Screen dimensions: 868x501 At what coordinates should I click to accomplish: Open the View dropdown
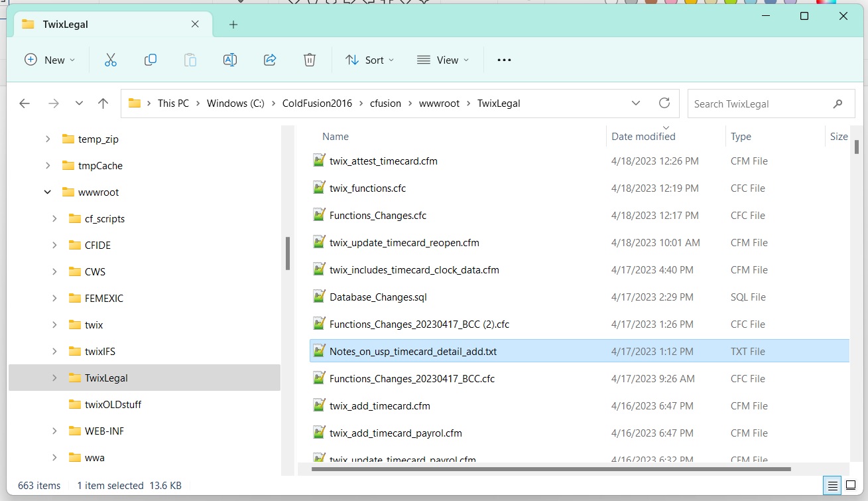443,60
